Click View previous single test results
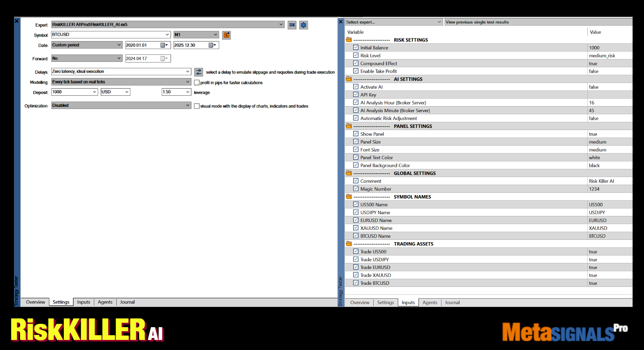 [477, 22]
